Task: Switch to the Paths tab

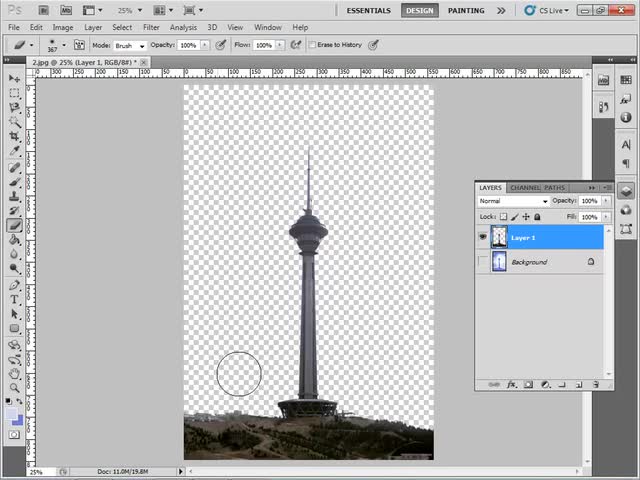Action: click(554, 187)
